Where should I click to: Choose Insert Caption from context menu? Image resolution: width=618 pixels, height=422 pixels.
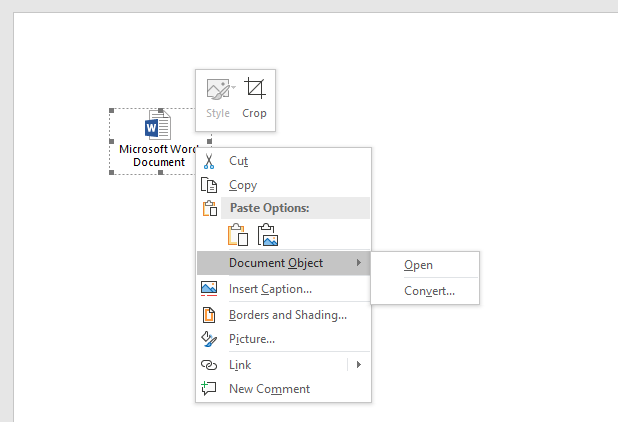270,289
